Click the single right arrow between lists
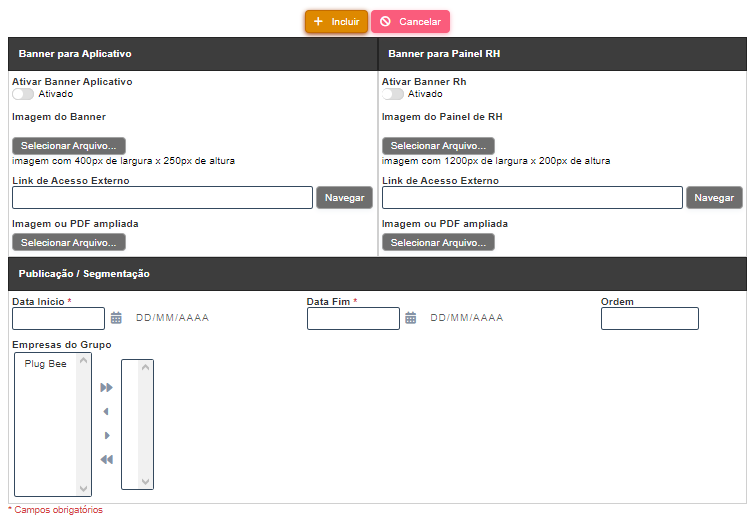This screenshot has height=517, width=754. tap(106, 435)
